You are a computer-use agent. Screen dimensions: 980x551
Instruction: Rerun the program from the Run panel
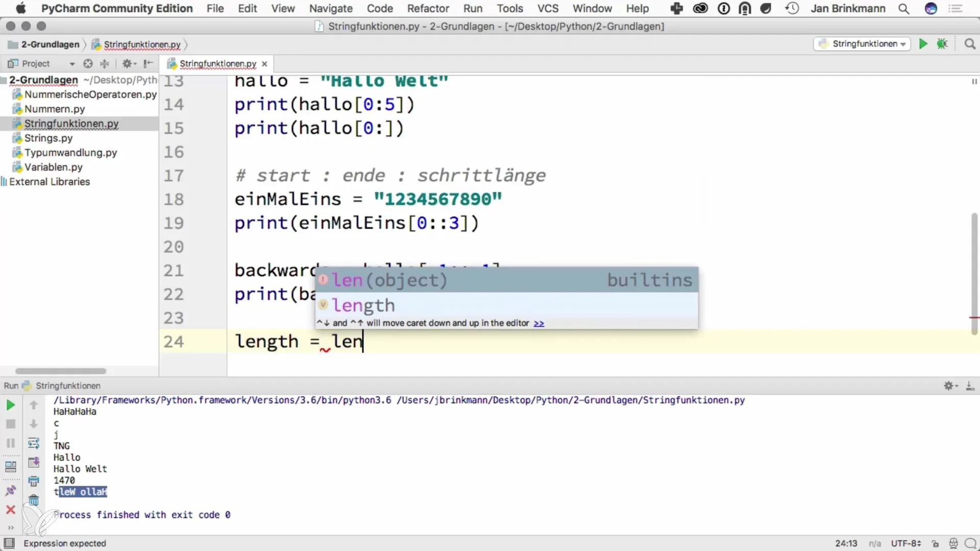10,405
